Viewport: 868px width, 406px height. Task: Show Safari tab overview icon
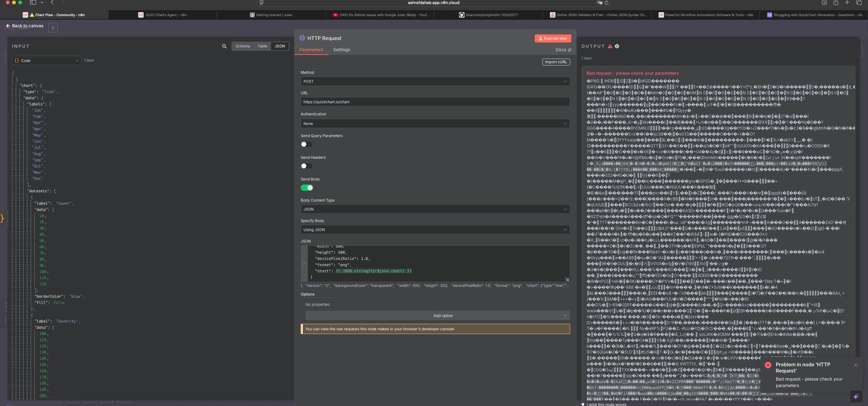click(x=859, y=3)
